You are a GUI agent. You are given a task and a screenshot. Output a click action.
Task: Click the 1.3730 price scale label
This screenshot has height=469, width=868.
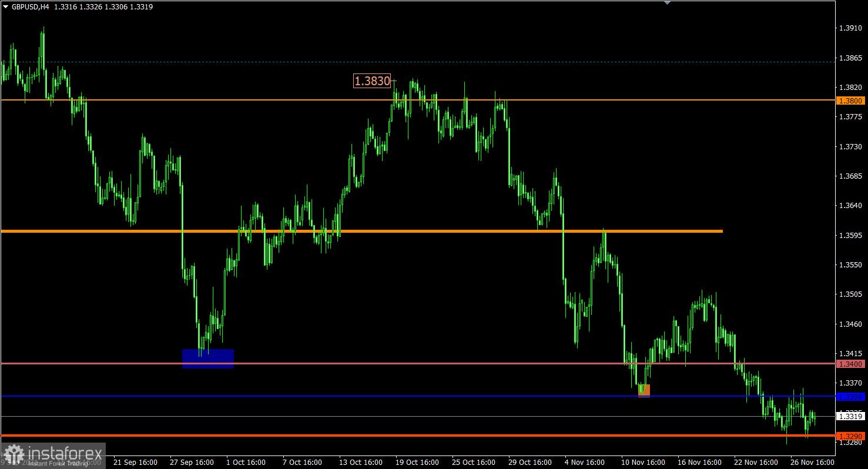pos(851,147)
